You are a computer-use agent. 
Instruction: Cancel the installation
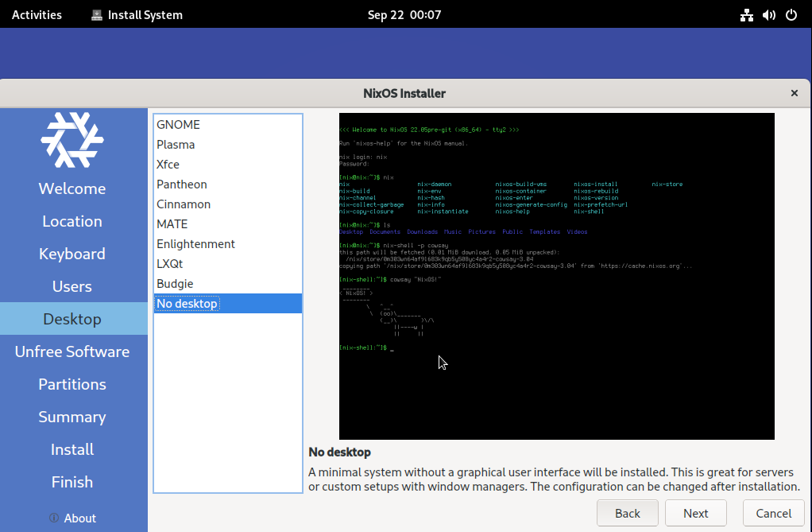coord(774,513)
